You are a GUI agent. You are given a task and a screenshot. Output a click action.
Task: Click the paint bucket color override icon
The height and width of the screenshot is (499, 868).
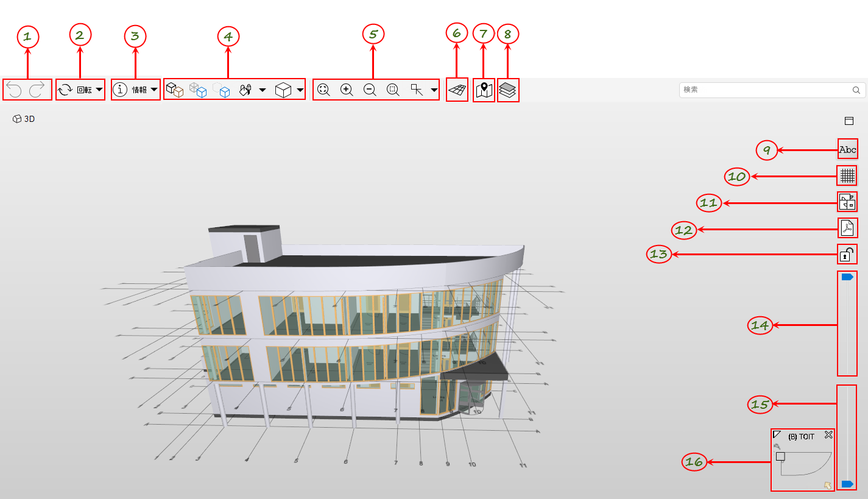(x=245, y=90)
